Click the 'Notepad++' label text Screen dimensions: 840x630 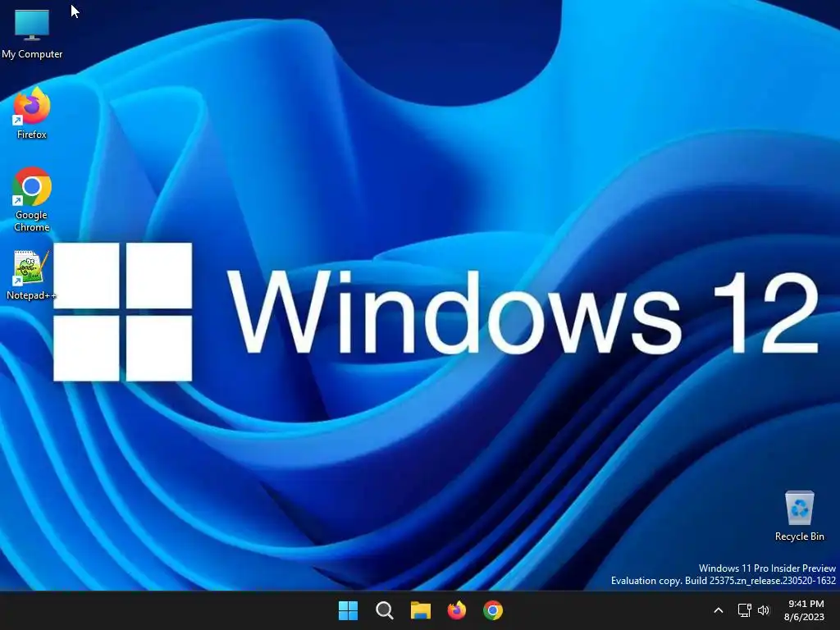pyautogui.click(x=31, y=295)
